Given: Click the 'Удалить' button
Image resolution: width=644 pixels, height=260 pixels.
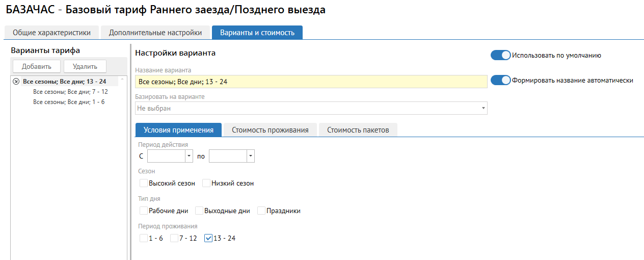Looking at the screenshot, I should tap(88, 66).
